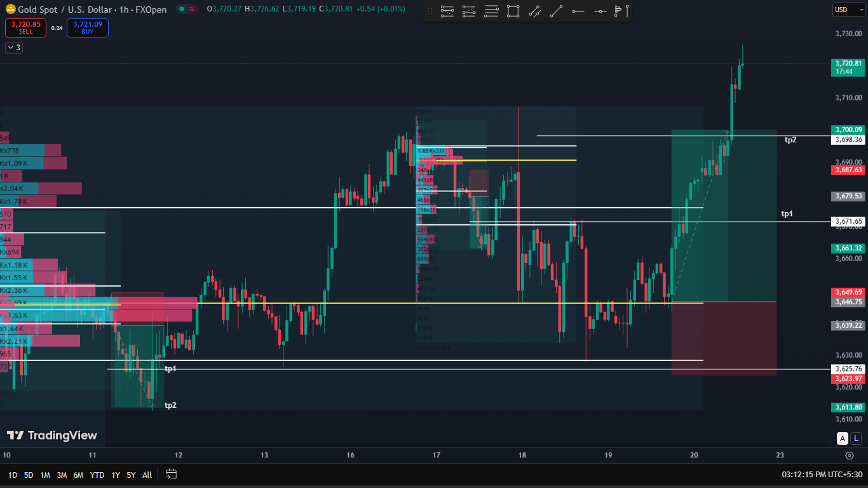Select the Rectangle drawing tool
Viewport: 868px width, 488px height.
(513, 11)
